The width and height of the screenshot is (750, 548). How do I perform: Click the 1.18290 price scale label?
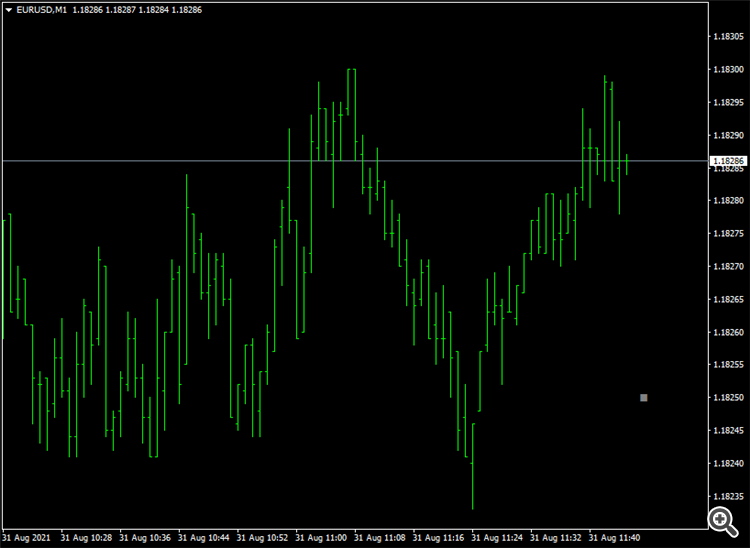[x=728, y=135]
